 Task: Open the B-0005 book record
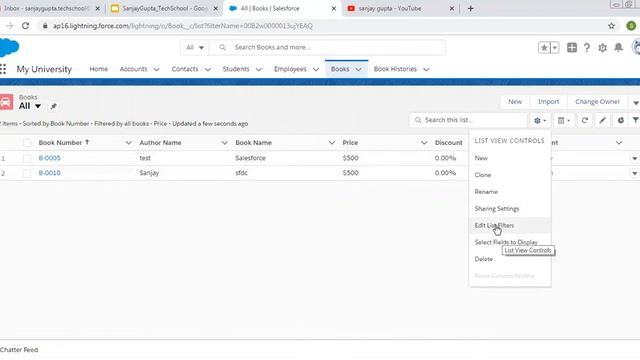(49, 158)
